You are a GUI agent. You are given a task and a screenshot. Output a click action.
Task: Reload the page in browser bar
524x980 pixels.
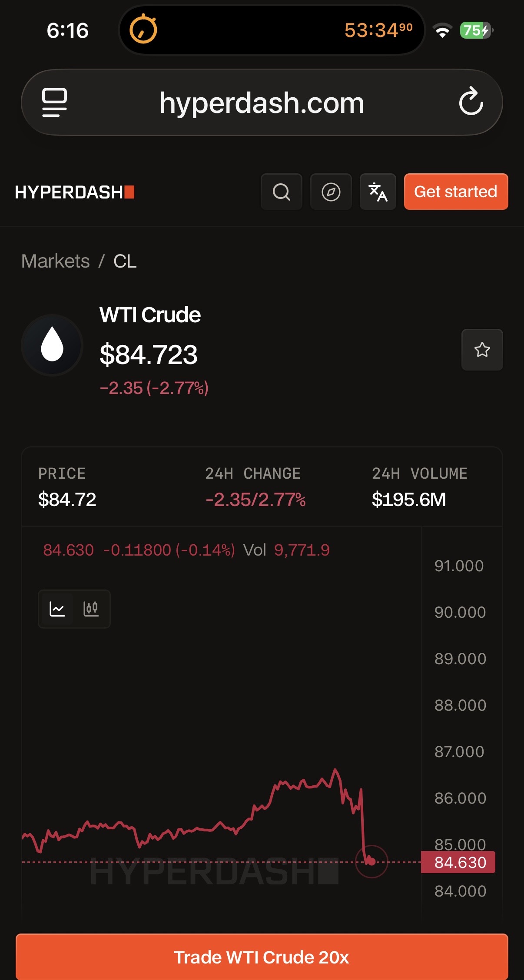pyautogui.click(x=471, y=102)
